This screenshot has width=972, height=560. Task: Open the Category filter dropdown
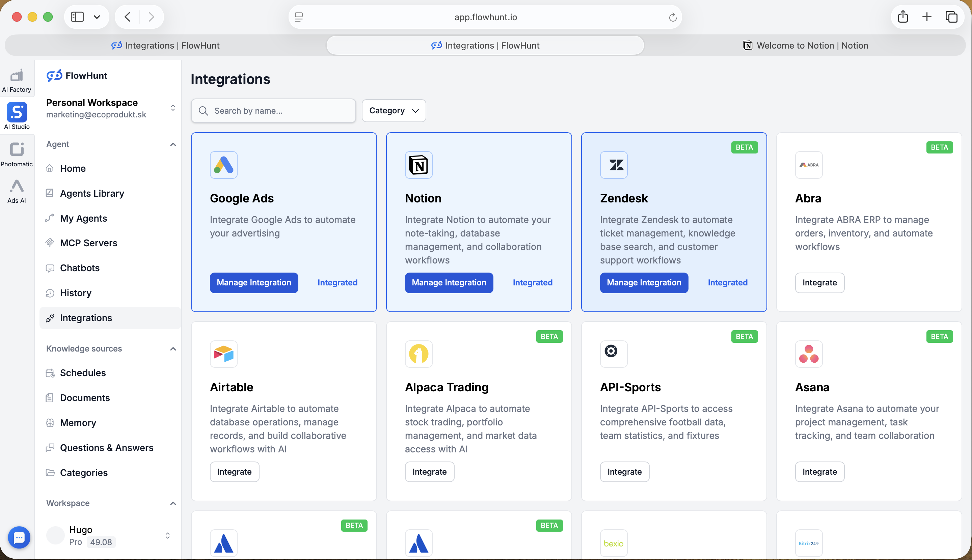394,111
